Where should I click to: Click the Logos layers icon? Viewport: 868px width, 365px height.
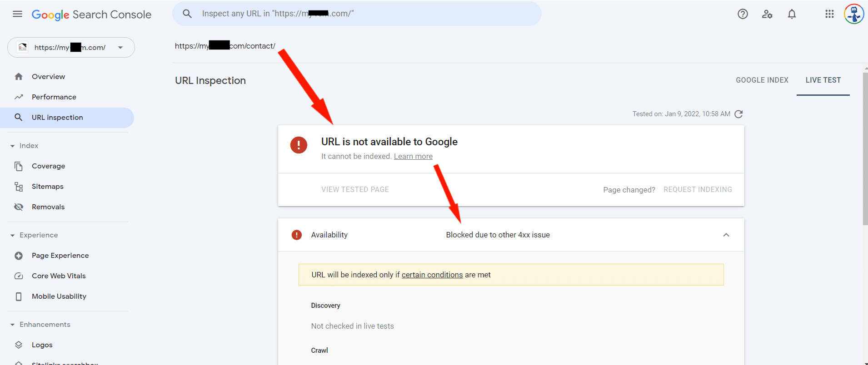click(19, 345)
